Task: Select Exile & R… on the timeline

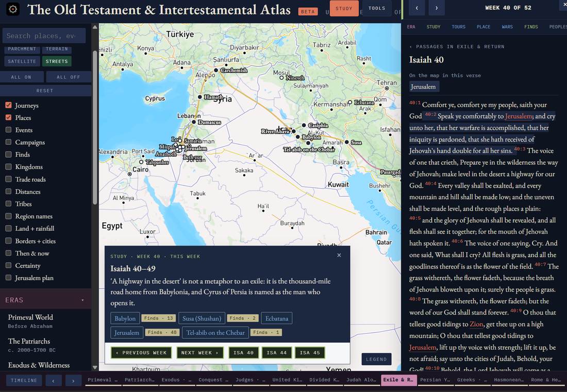Action: tap(398, 380)
